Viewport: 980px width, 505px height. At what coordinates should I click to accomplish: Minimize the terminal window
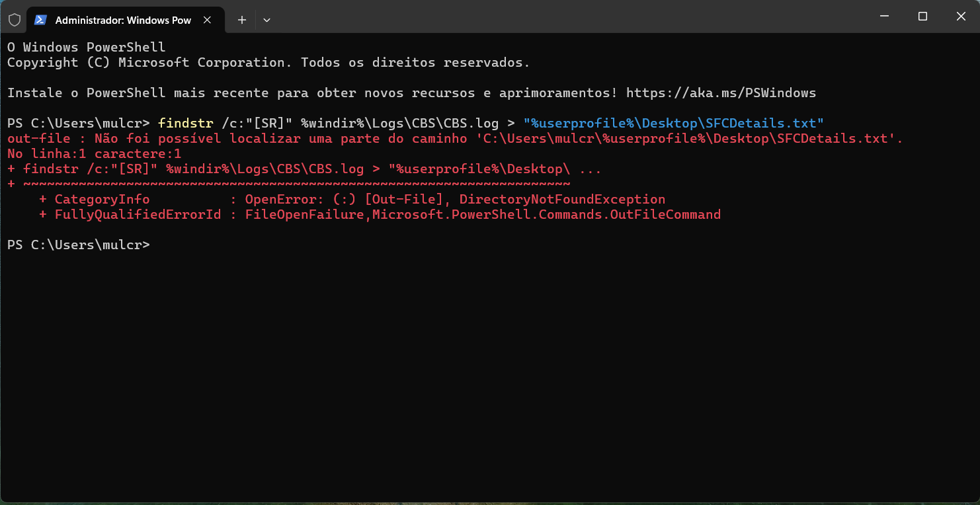[x=884, y=17]
